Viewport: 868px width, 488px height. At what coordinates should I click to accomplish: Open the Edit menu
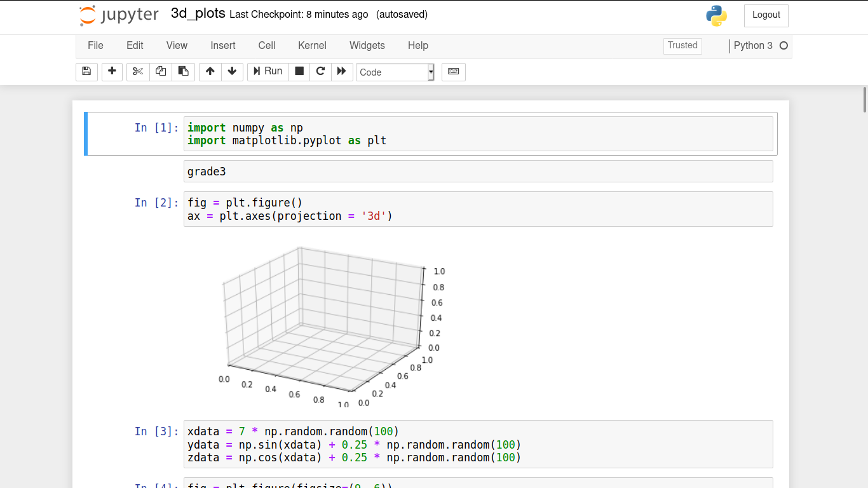click(135, 46)
